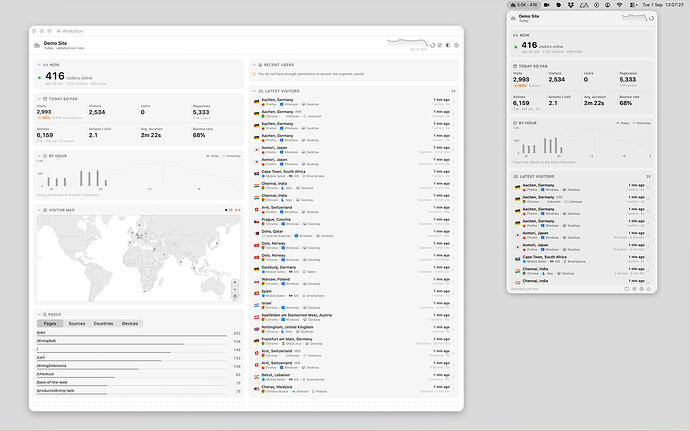Collapse the PAGES section header
The image size is (690, 431).
tap(39, 314)
